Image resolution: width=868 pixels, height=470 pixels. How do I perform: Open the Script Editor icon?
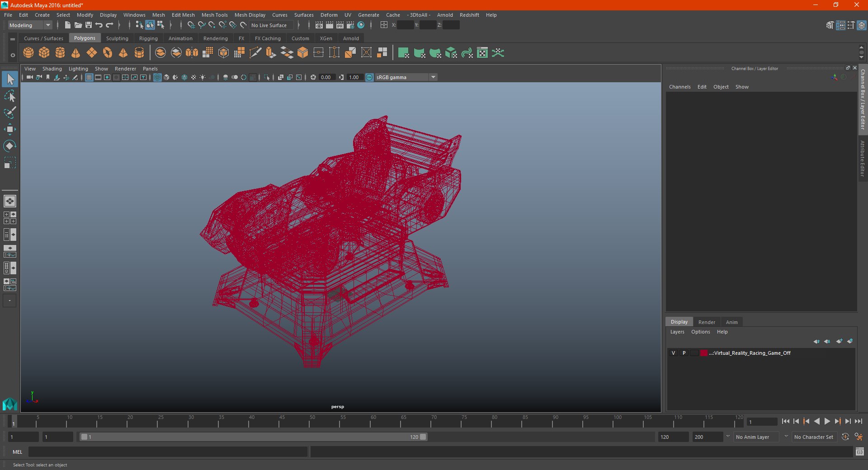860,451
